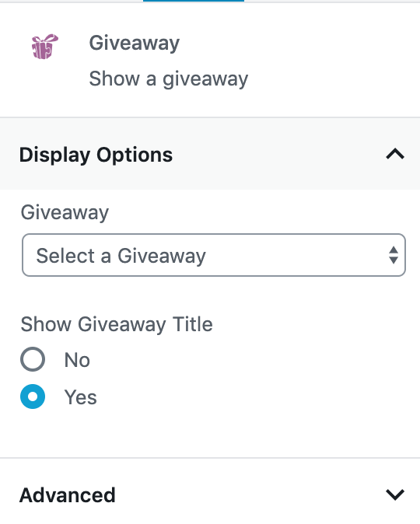
Task: Click the purple gift box Giveaway icon
Action: (45, 47)
